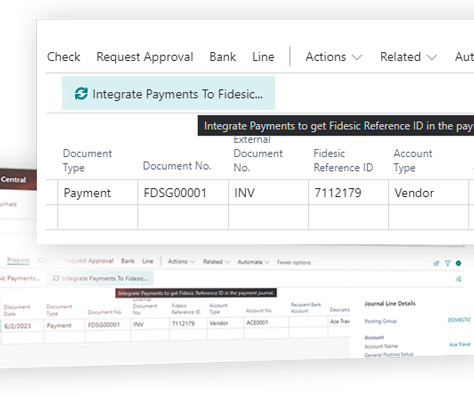Open the Check menu in the enlarged panel
This screenshot has height=396, width=474.
[64, 57]
